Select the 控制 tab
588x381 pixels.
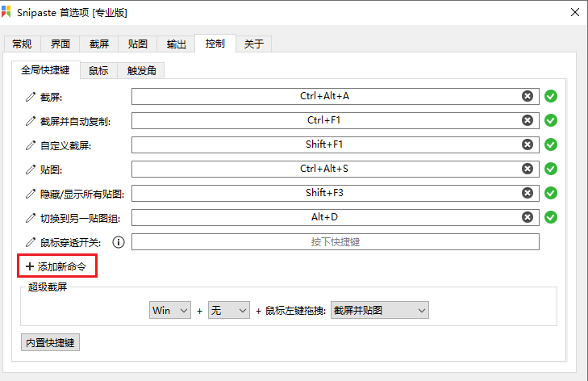[x=215, y=43]
